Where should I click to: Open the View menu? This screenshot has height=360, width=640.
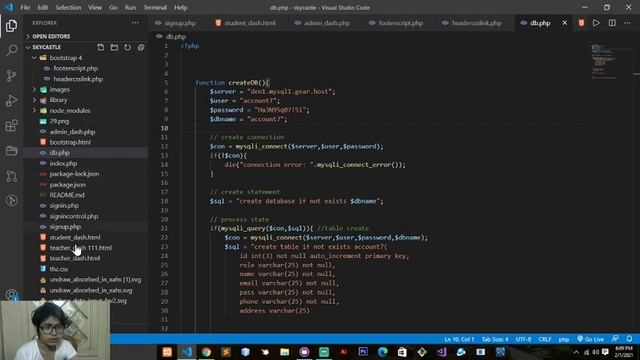[x=95, y=7]
